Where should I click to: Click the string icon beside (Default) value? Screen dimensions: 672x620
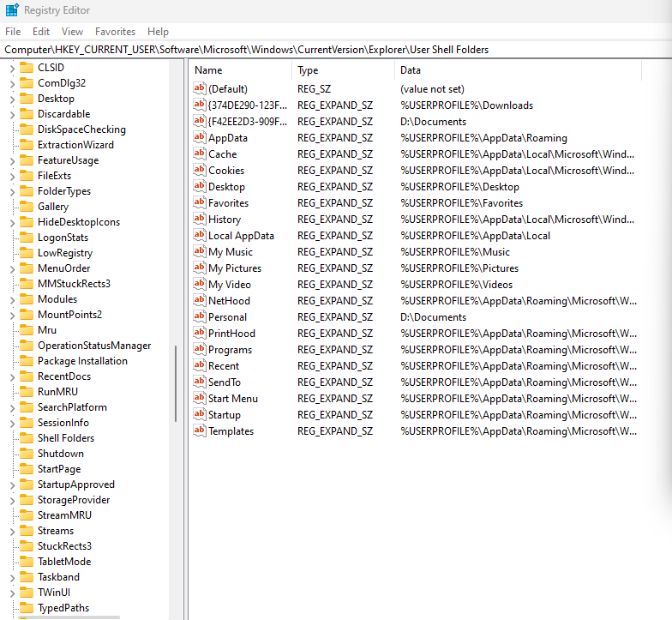coord(199,88)
